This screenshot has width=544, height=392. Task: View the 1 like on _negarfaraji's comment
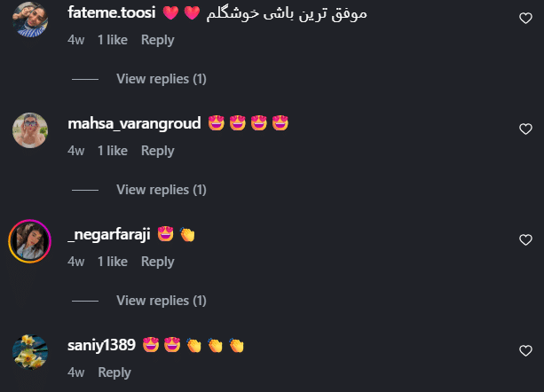[x=113, y=262]
